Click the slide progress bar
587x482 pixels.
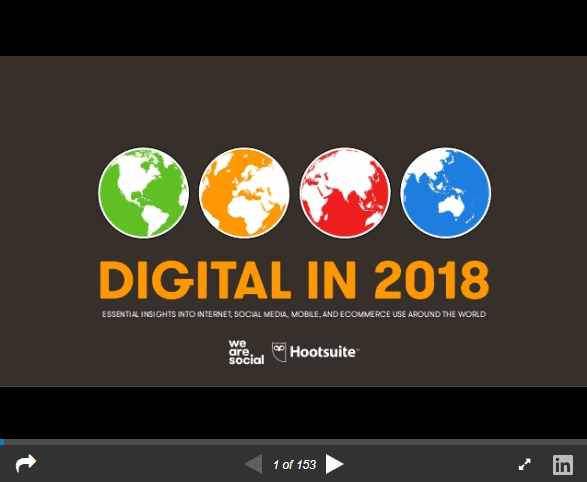(294, 442)
